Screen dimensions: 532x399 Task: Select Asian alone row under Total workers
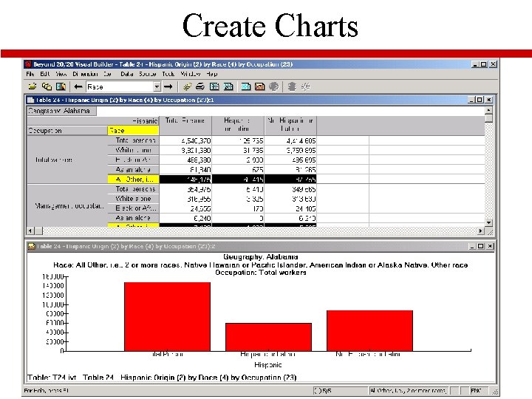click(133, 169)
